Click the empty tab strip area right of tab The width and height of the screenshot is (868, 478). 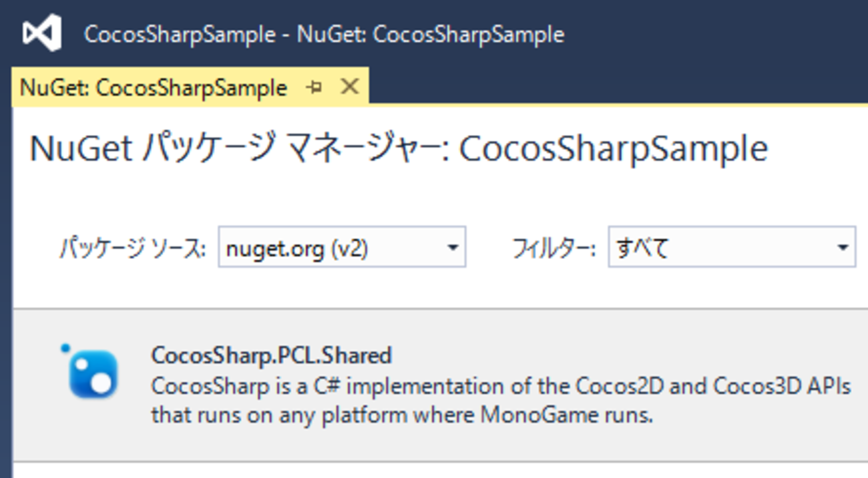pos(601,87)
